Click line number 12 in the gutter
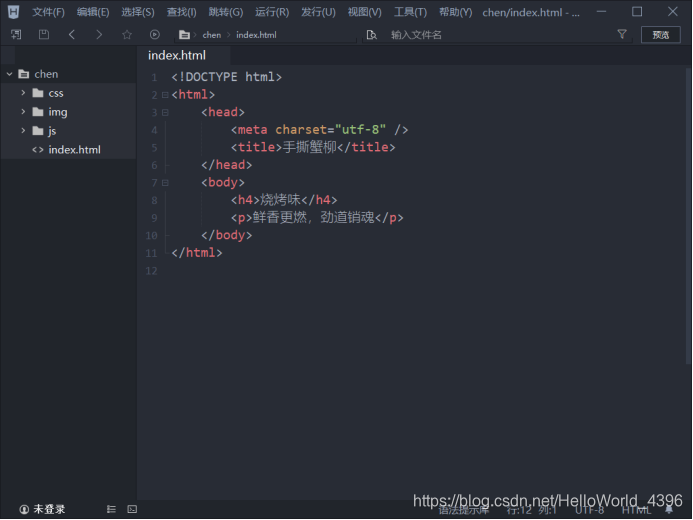This screenshot has width=693, height=520. click(152, 271)
